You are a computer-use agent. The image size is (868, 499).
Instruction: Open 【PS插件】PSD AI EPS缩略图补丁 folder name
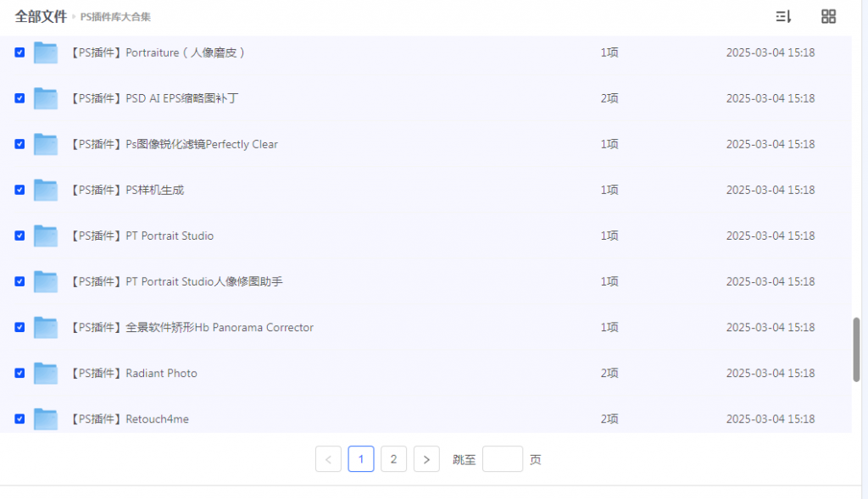point(154,98)
